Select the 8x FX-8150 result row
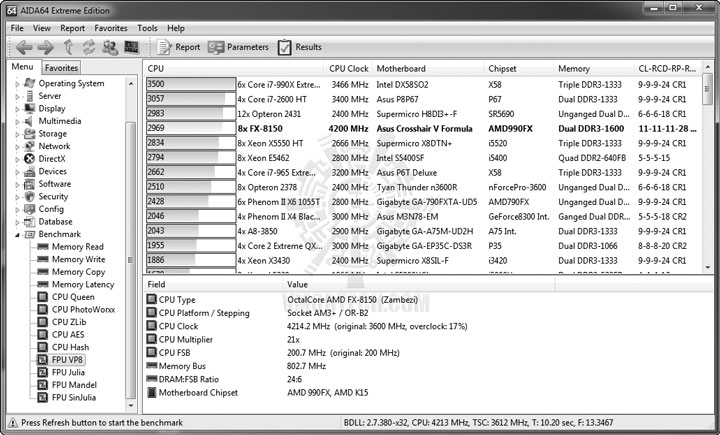The image size is (720, 435). (422, 129)
